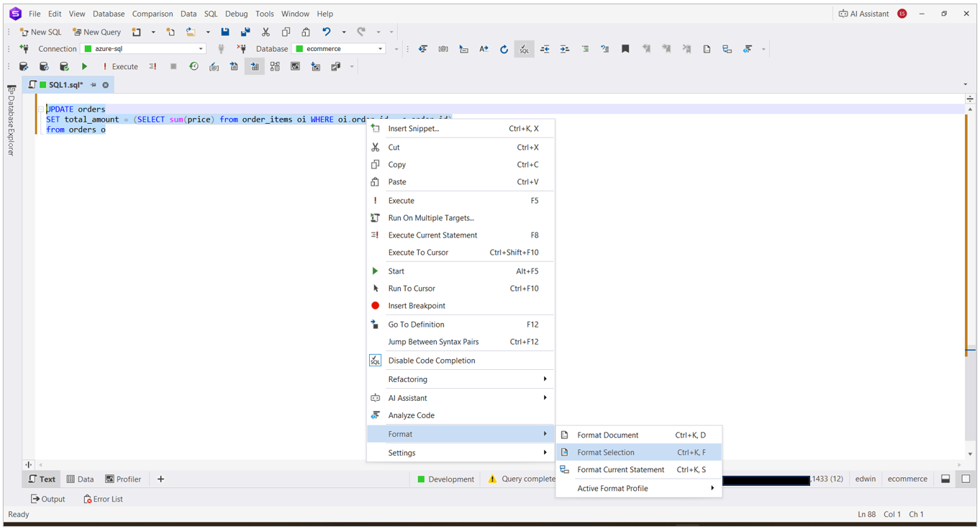Click the Paste toolbar icon
The width and height of the screenshot is (980, 529).
[x=306, y=32]
